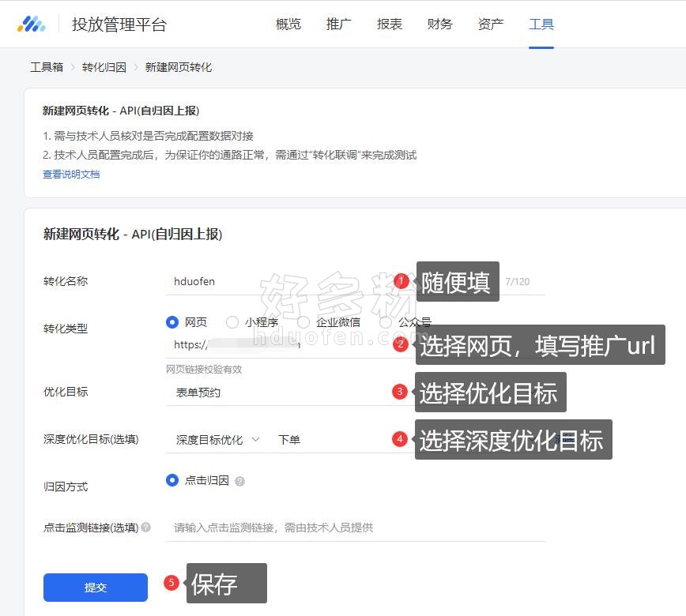Switch to the 推广 tab
Screen dimensions: 686x616
pos(339,24)
